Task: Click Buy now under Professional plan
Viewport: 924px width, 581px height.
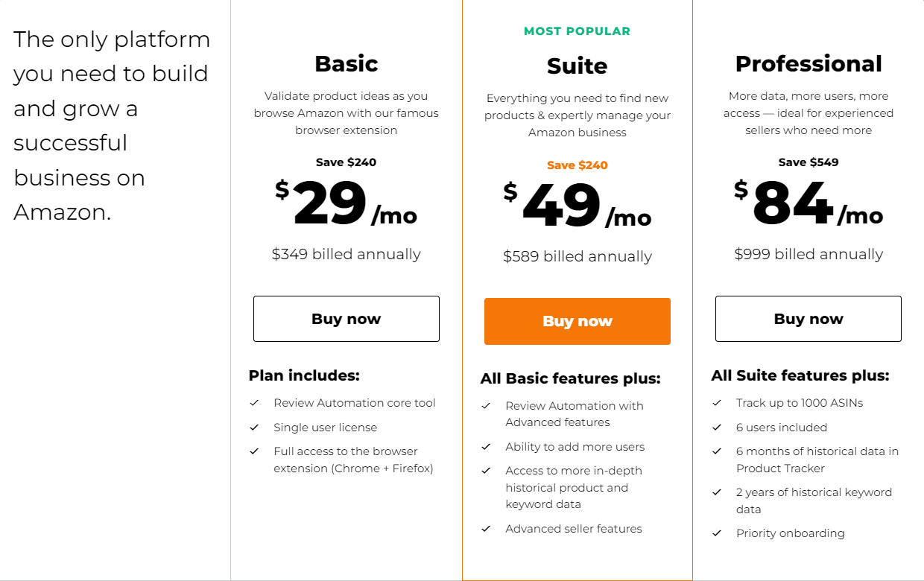Action: coord(808,319)
